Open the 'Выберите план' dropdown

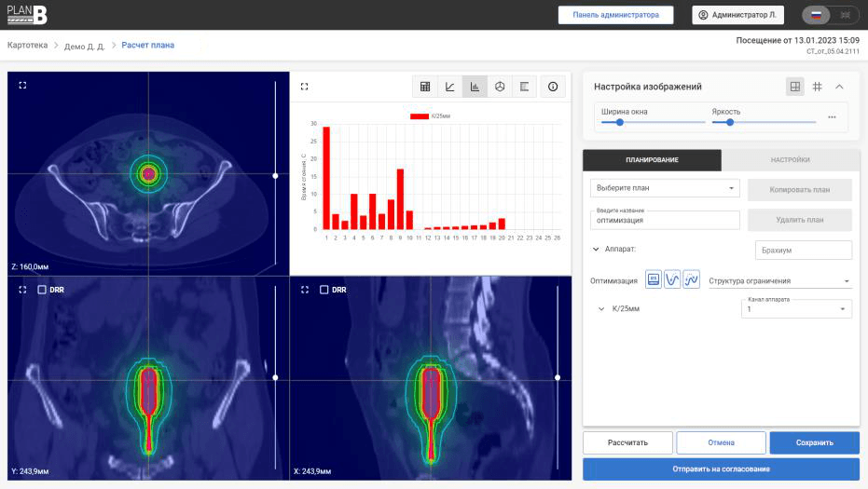pos(665,188)
